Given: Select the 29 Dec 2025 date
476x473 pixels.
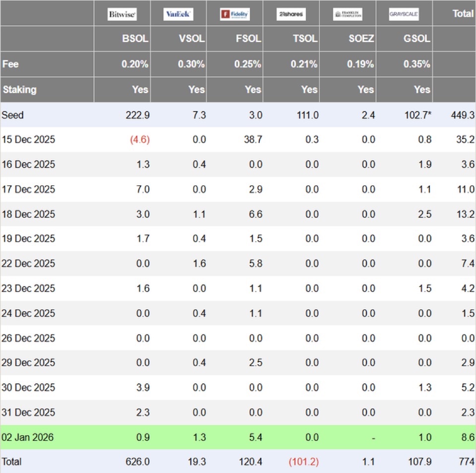Looking at the screenshot, I should (x=28, y=362).
